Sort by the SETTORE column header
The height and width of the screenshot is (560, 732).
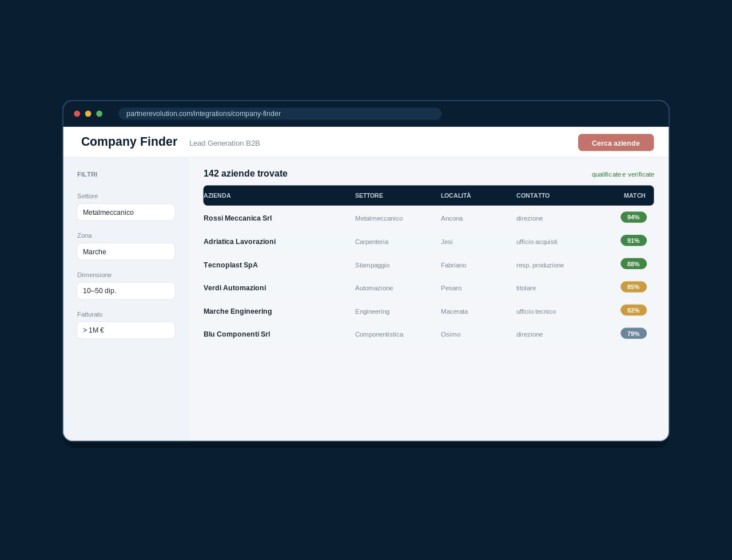[x=369, y=195]
